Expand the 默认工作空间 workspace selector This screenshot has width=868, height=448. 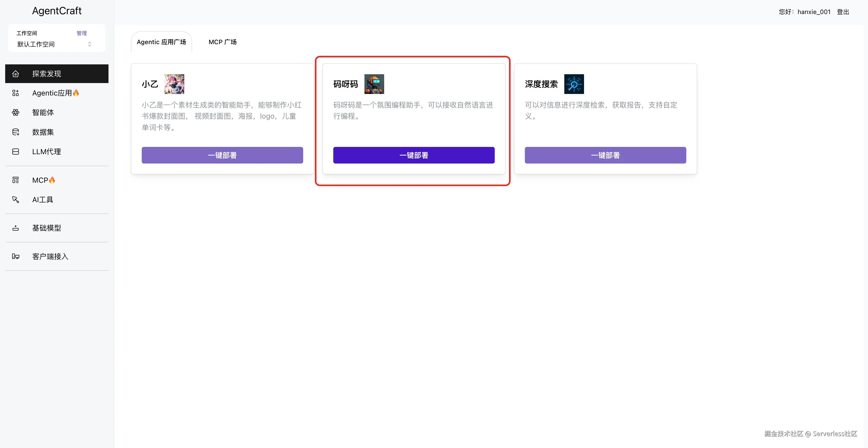[54, 44]
